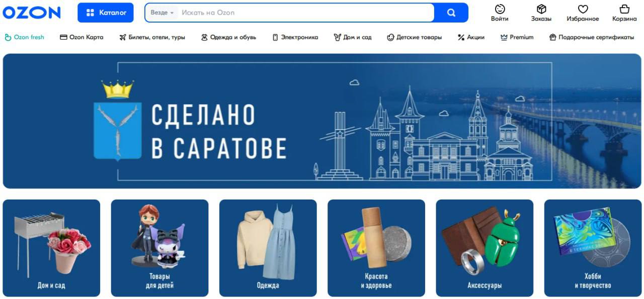Open the Каталог catalog menu

click(x=106, y=13)
